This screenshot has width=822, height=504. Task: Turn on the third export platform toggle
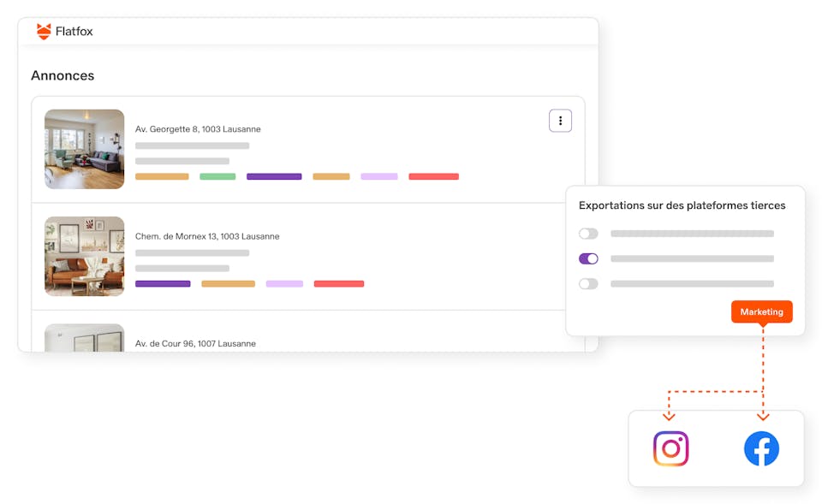(588, 284)
